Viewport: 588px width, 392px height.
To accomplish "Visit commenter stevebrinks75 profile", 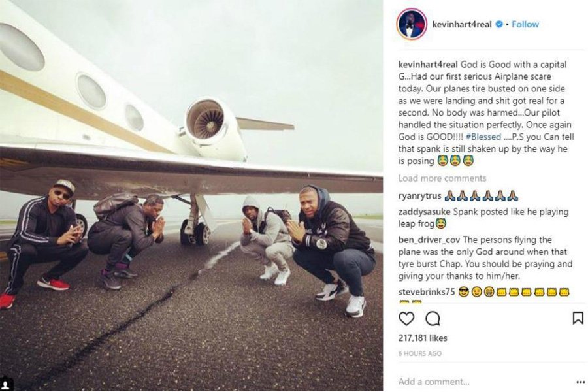I will (427, 292).
